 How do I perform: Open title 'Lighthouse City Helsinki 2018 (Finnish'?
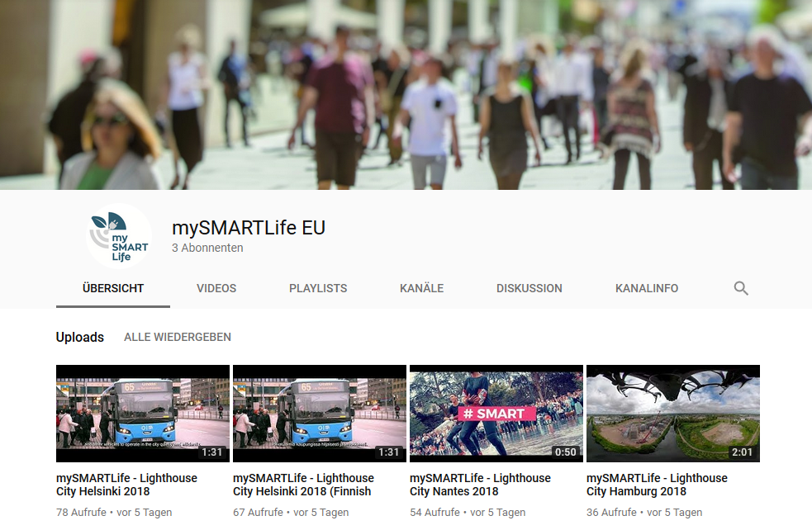[x=303, y=485]
